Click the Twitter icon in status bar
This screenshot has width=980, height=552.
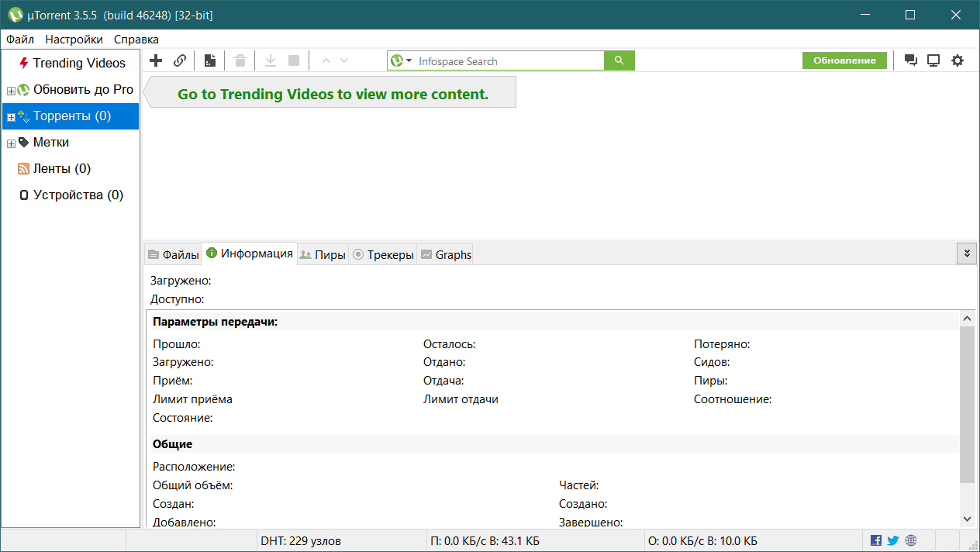(893, 540)
